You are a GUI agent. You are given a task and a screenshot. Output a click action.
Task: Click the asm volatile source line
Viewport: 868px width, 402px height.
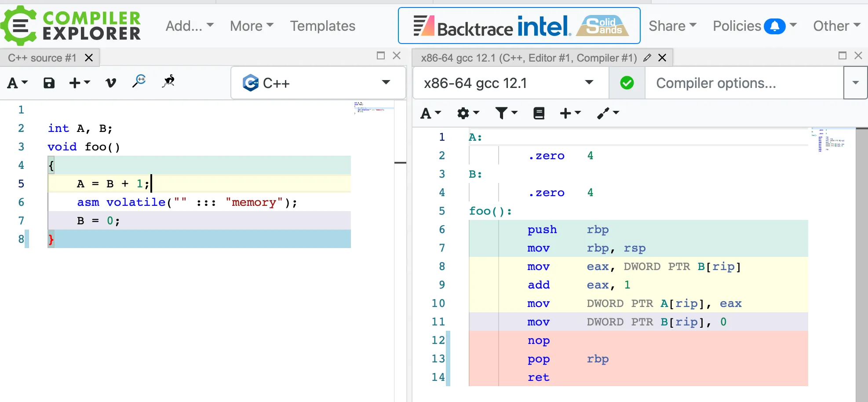pos(187,202)
